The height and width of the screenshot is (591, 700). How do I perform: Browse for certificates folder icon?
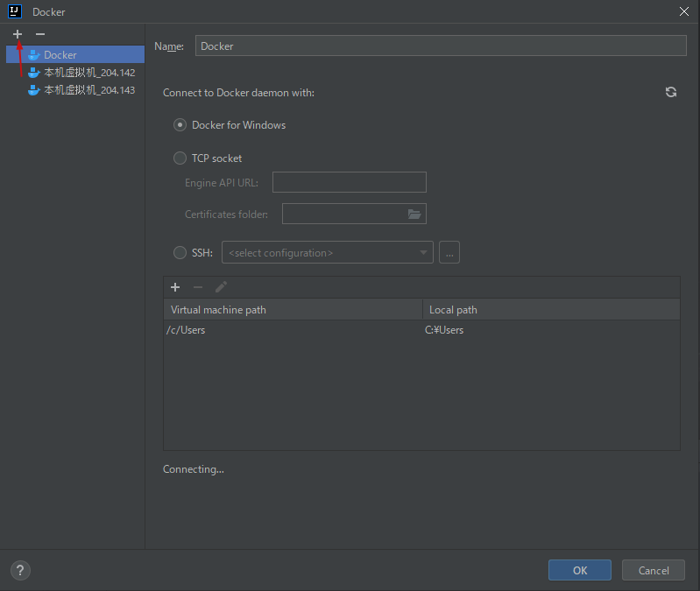click(x=414, y=215)
